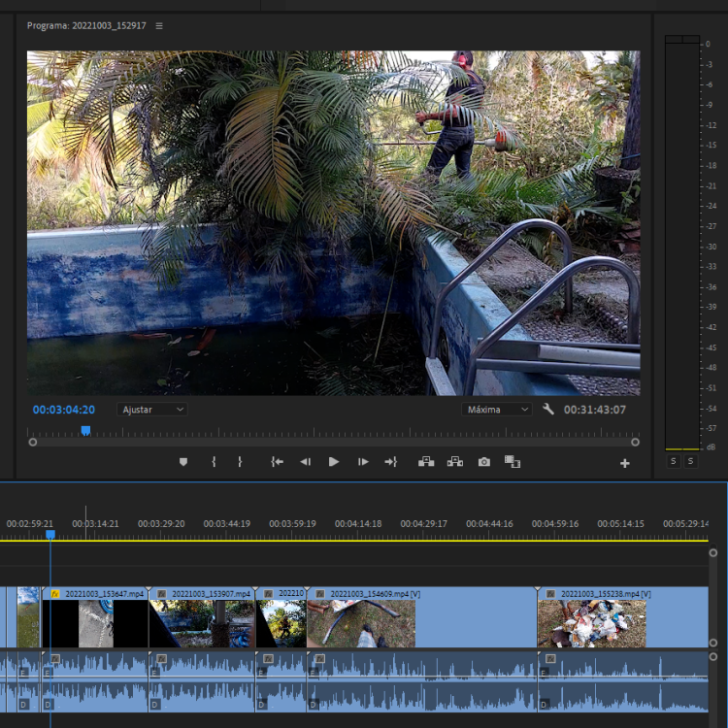Click the Lift edit icon
Viewport: 728px width, 728px height.
(x=426, y=462)
